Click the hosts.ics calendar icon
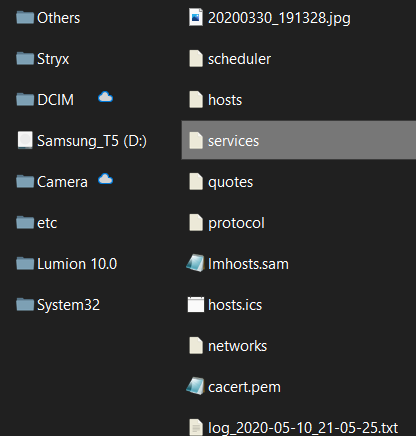This screenshot has height=436, width=416. click(196, 305)
